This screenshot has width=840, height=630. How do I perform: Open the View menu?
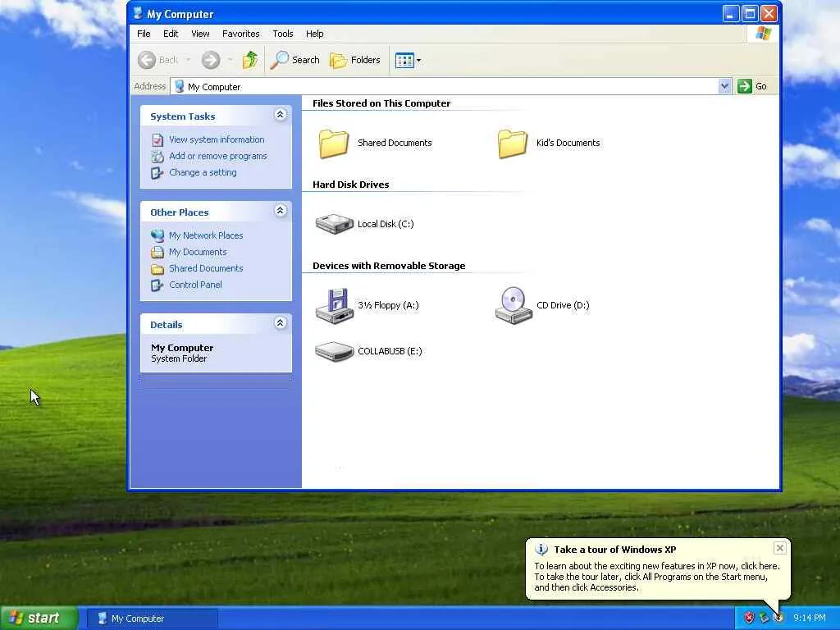point(200,34)
